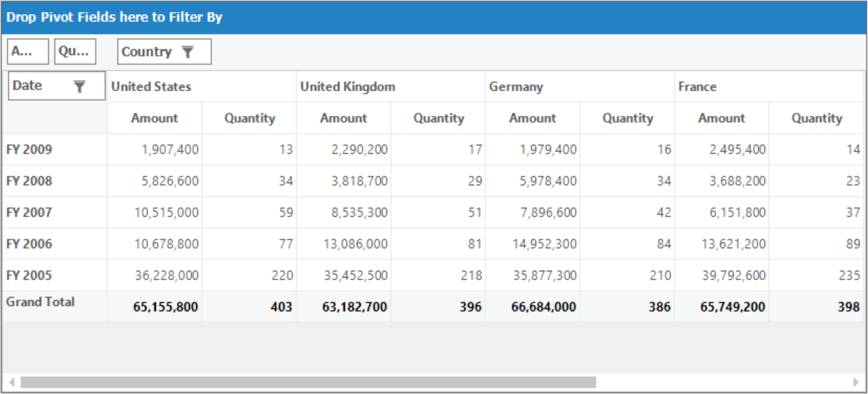Click the Amount header under United States
The image size is (868, 394).
point(155,118)
